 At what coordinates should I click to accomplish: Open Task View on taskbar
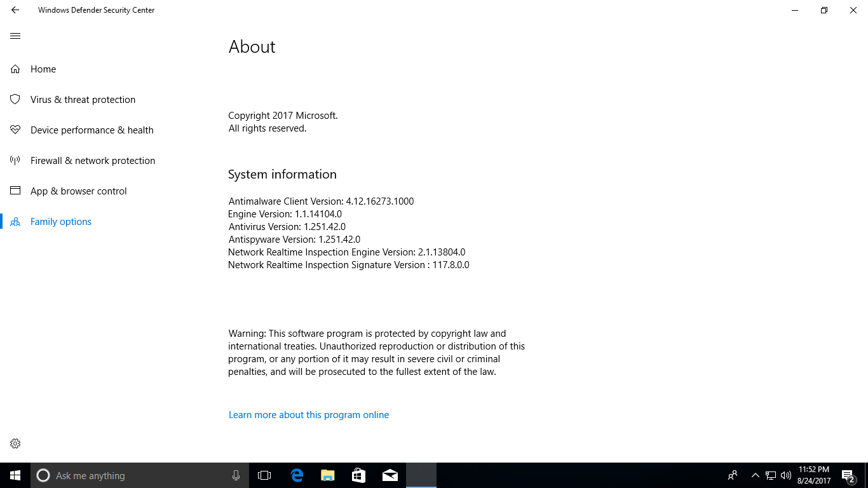[x=264, y=475]
